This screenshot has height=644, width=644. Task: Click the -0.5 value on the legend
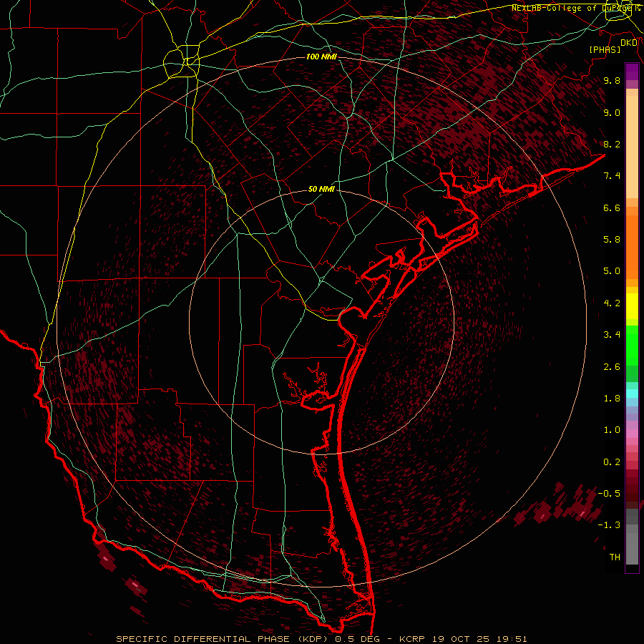[x=609, y=494]
